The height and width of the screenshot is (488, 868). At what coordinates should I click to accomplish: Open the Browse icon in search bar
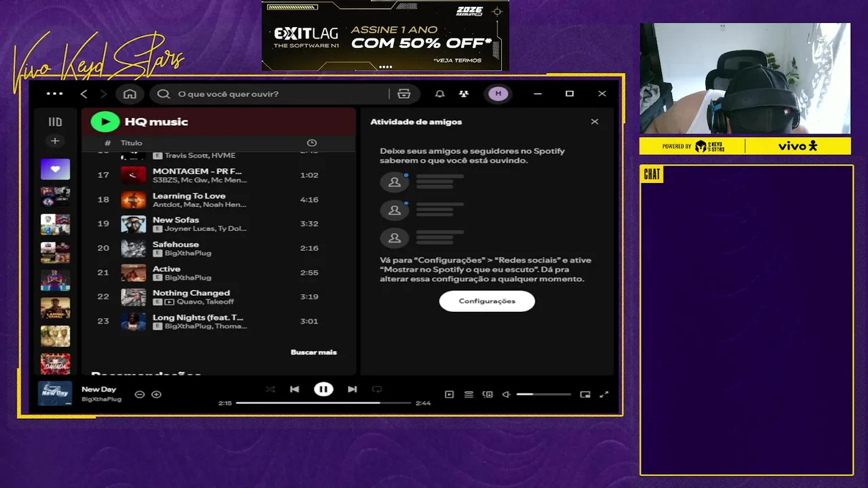(x=404, y=94)
